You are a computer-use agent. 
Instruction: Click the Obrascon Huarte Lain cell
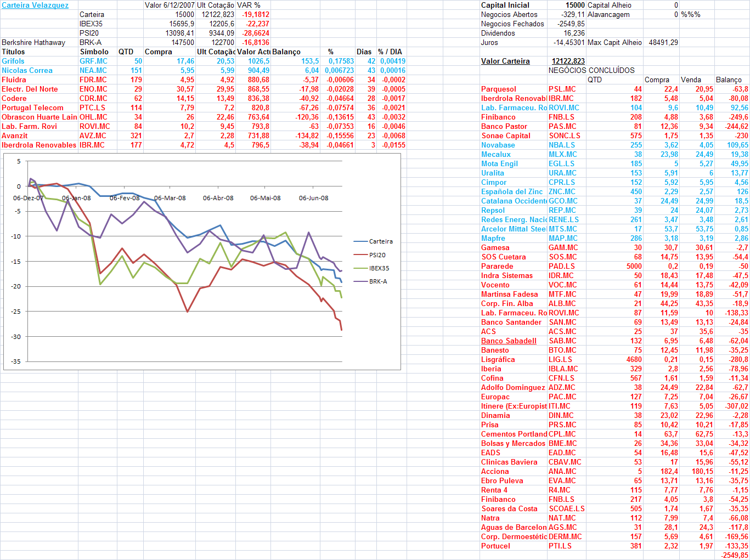coord(40,117)
